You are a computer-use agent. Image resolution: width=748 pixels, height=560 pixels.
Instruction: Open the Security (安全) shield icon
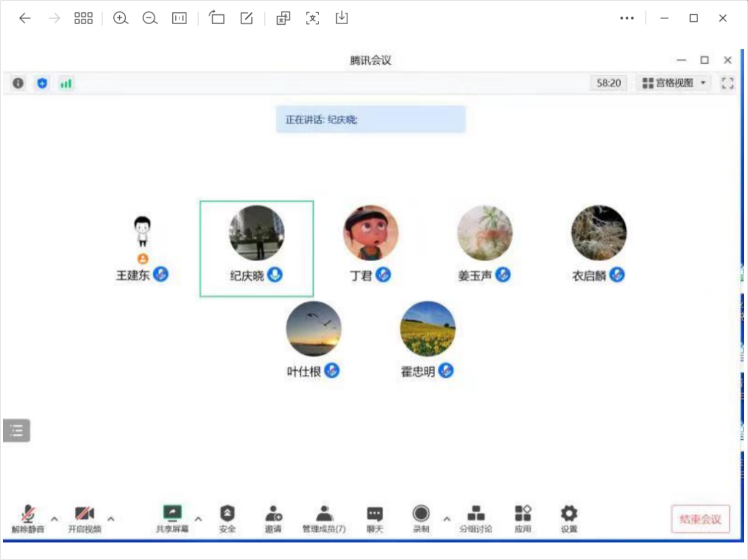(x=227, y=514)
